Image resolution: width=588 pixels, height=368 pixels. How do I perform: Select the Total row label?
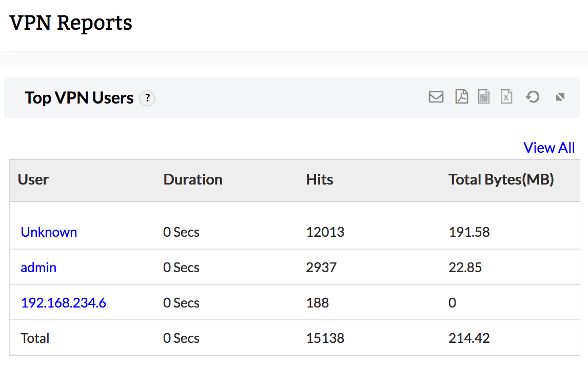35,338
